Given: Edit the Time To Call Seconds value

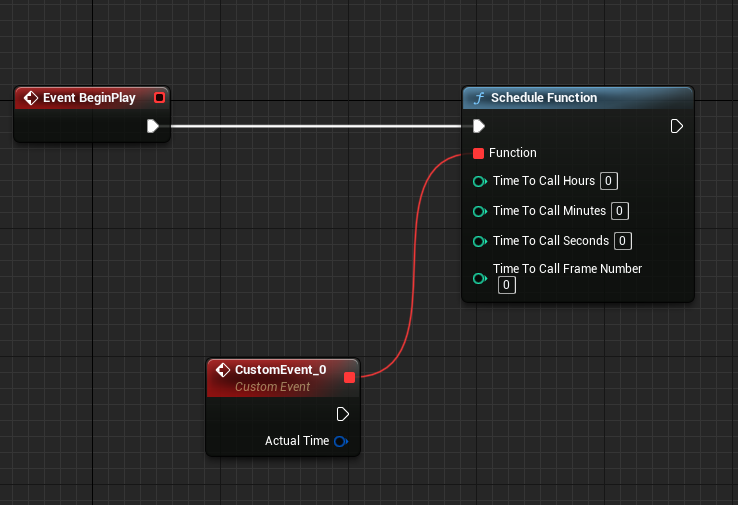Looking at the screenshot, I should [623, 241].
